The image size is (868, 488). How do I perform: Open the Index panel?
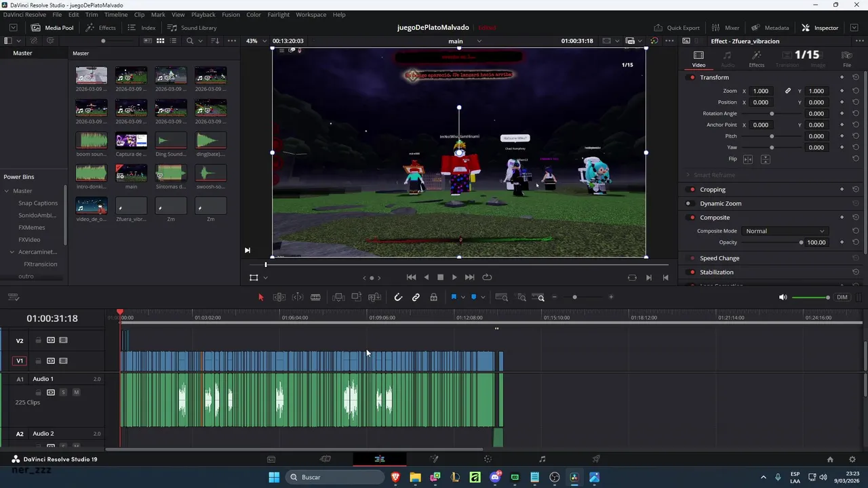click(x=142, y=28)
